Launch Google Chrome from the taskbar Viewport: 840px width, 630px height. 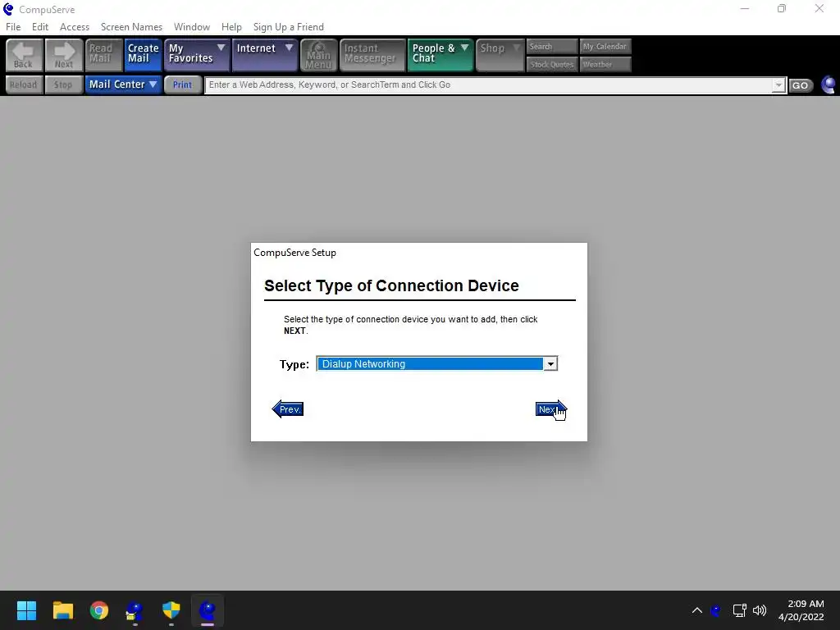pyautogui.click(x=98, y=610)
